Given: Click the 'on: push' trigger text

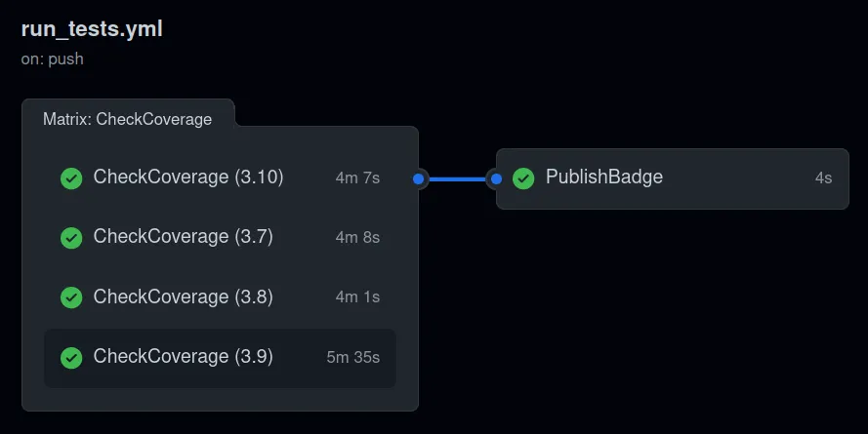Looking at the screenshot, I should coord(52,59).
